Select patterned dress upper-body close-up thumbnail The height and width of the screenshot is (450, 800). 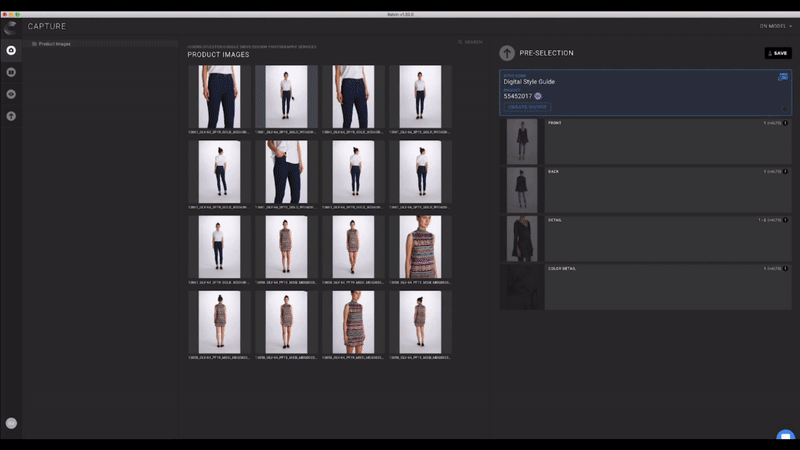point(420,247)
